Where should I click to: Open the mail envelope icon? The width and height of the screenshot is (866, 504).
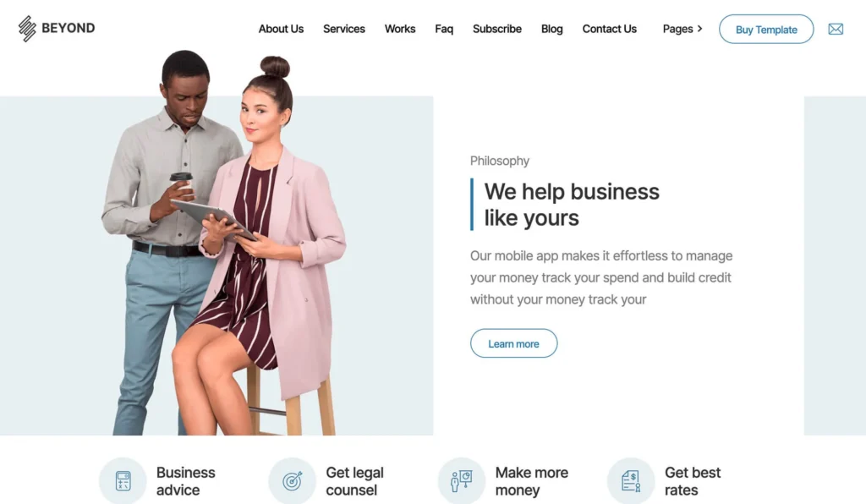click(x=836, y=30)
